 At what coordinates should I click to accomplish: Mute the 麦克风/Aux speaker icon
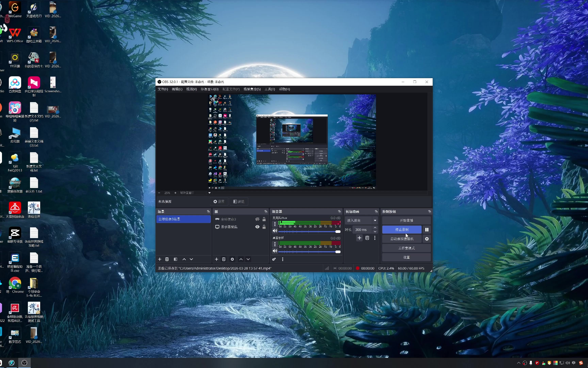pyautogui.click(x=275, y=231)
